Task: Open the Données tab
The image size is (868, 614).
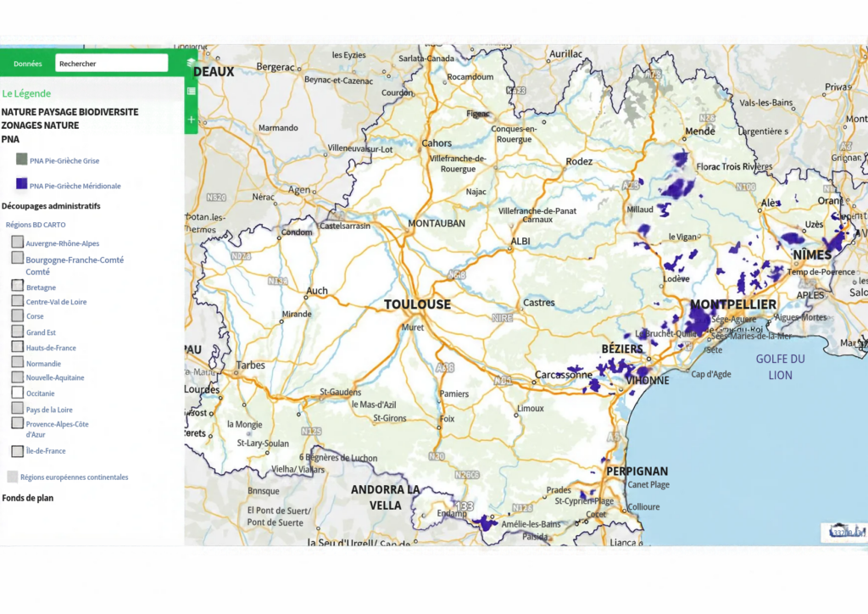Action: [28, 64]
